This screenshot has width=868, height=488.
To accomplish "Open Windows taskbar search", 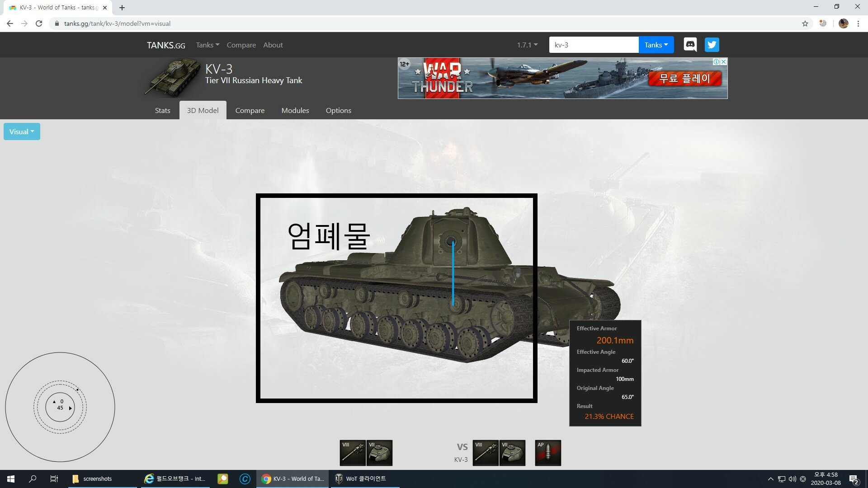I will pos(33,479).
